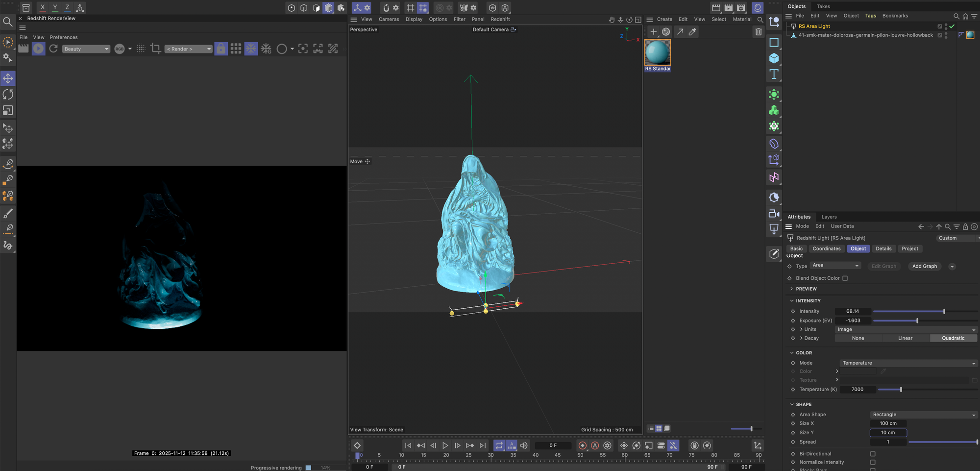Start Redshift RenderView render playback button

coord(38,49)
